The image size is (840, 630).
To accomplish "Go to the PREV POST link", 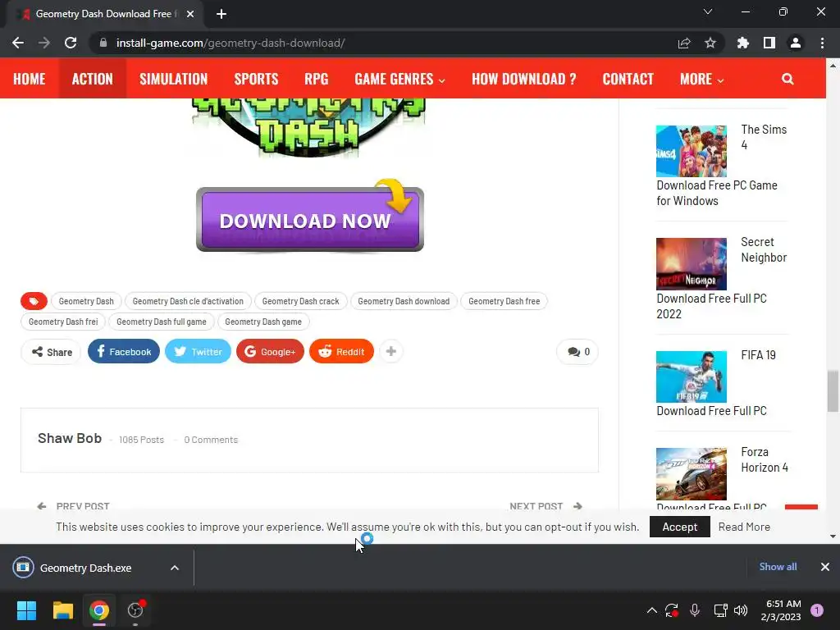I will click(73, 505).
